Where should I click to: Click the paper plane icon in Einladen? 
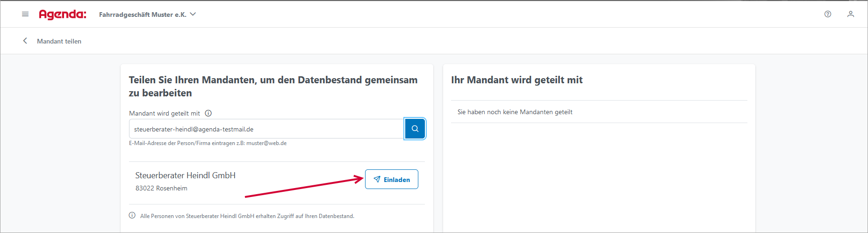pyautogui.click(x=377, y=179)
